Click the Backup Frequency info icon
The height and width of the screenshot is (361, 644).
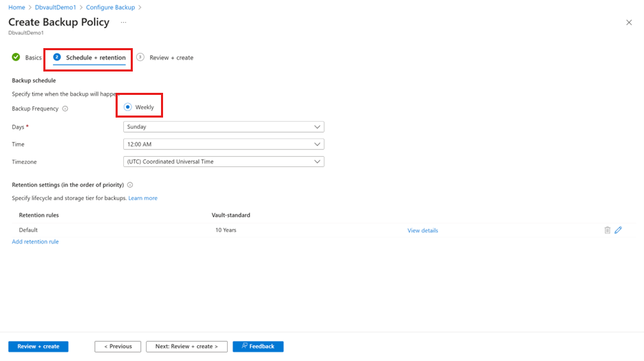(65, 109)
